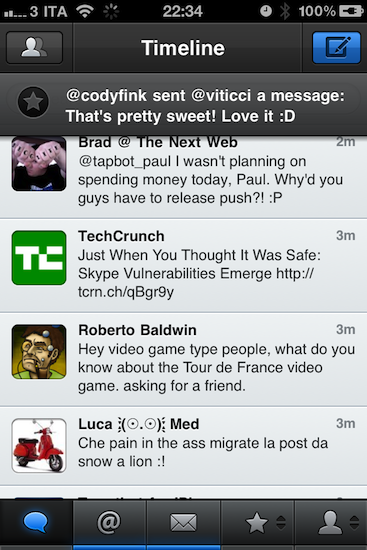Screen dimensions: 367x550
Task: Tap the compose tweet button
Action: pos(336,48)
